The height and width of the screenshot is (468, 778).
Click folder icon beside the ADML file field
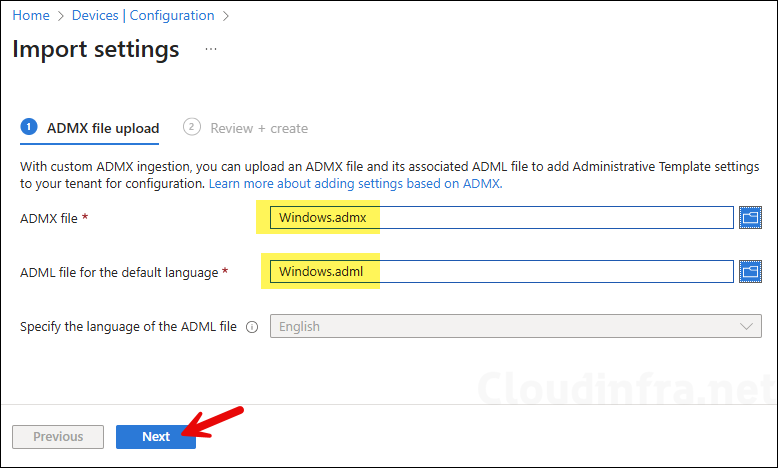(750, 271)
